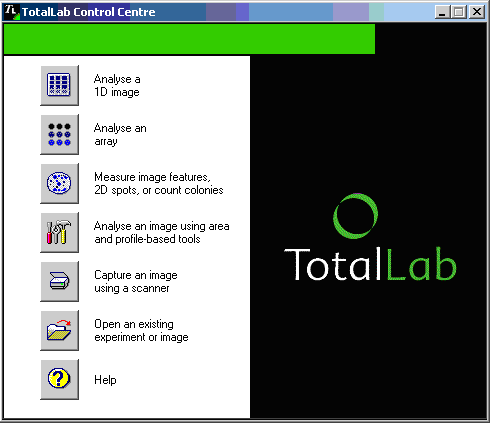Select the colony counting petri dish icon
490x424 pixels.
[59, 184]
